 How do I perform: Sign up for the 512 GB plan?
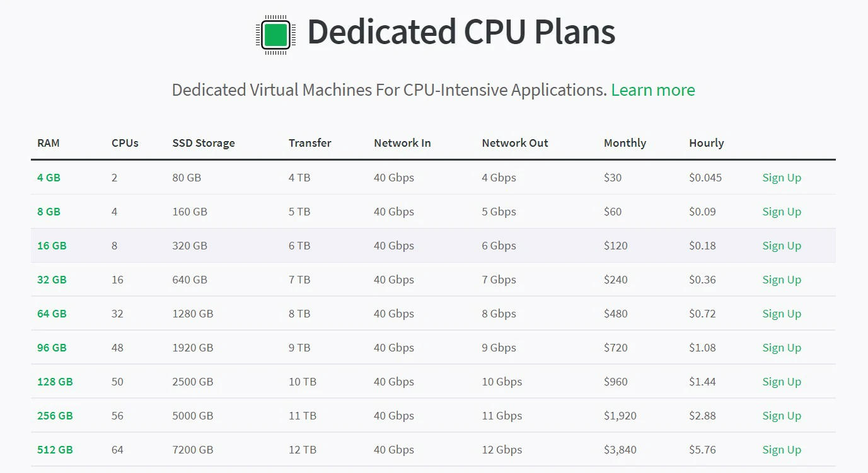(781, 450)
